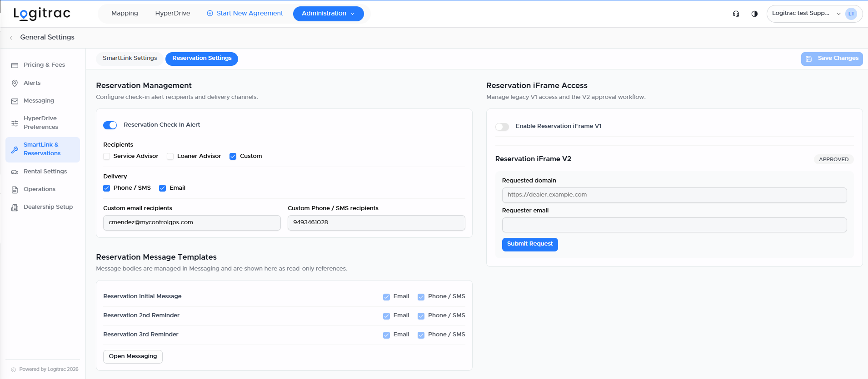868x379 pixels.
Task: Open the headset support icon
Action: pyautogui.click(x=736, y=14)
